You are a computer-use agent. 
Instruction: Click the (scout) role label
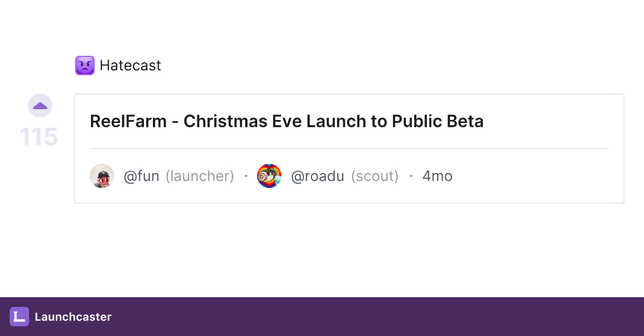375,176
